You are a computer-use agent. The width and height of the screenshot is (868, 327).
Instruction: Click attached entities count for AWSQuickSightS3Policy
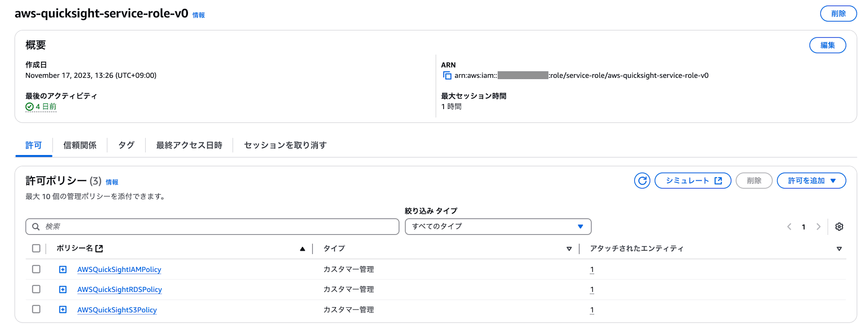click(592, 310)
